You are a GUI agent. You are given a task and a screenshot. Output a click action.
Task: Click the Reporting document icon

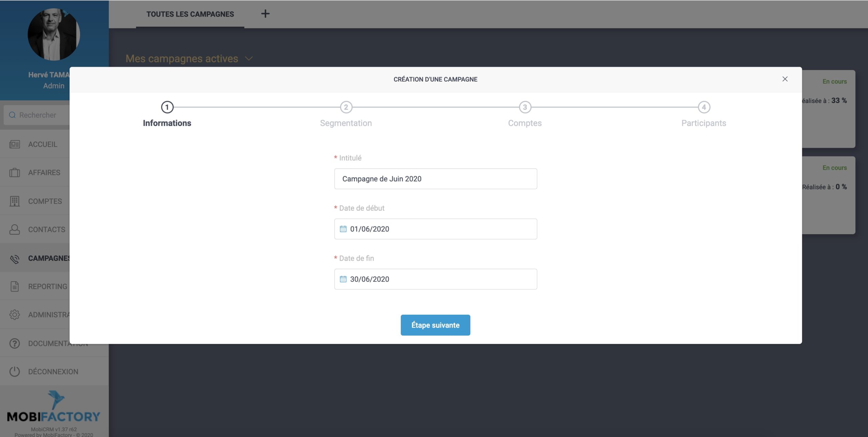[15, 287]
